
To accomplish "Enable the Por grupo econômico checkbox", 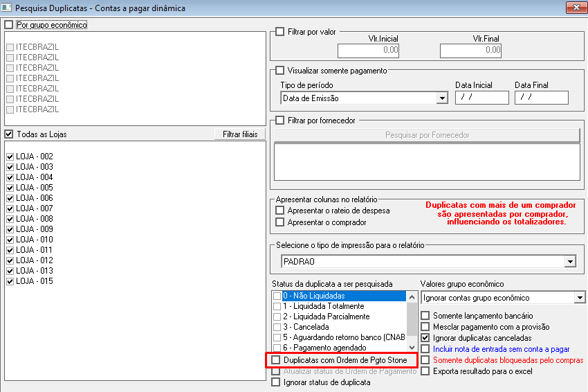I will coord(8,25).
